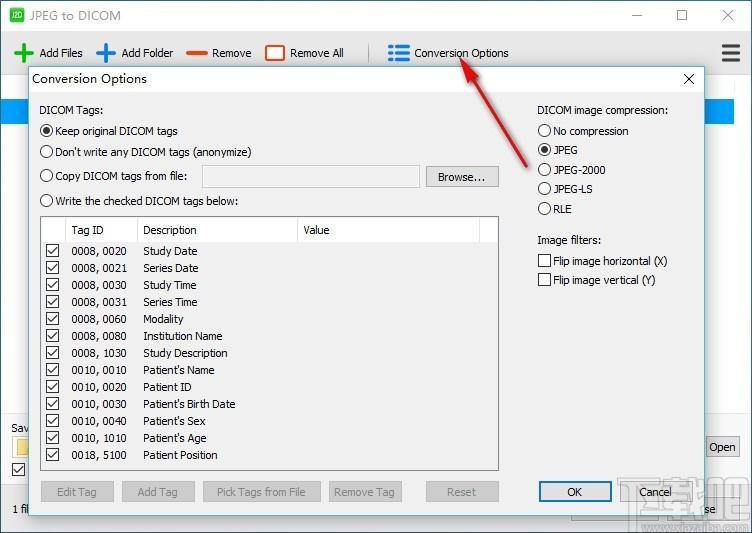752x533 pixels.
Task: Click the Remove All square icon
Action: point(275,53)
